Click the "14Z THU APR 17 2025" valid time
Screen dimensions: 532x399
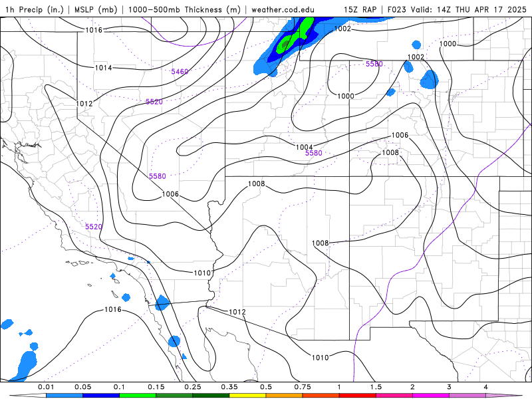(x=481, y=10)
